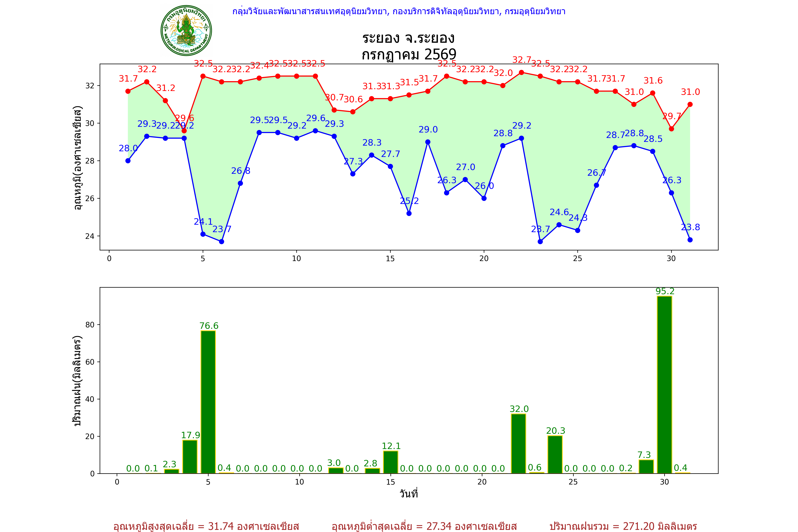The width and height of the screenshot is (798, 532).
Task: Click the red maximum temperature label '31.2'
Action: [166, 88]
